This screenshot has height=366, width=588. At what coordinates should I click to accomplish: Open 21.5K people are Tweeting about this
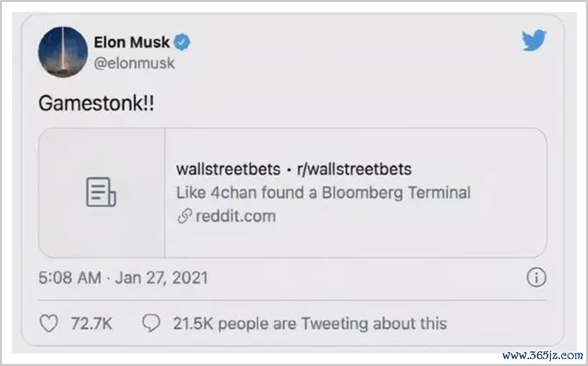[x=310, y=323]
